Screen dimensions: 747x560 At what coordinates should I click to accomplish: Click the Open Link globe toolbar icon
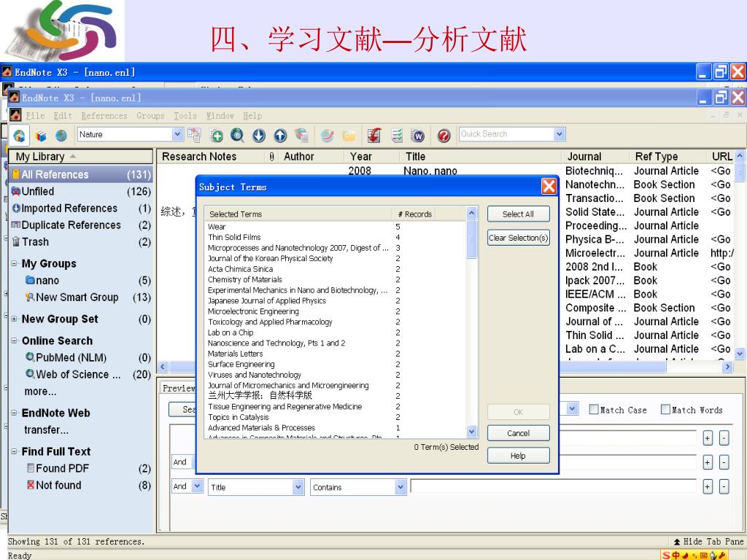click(328, 136)
